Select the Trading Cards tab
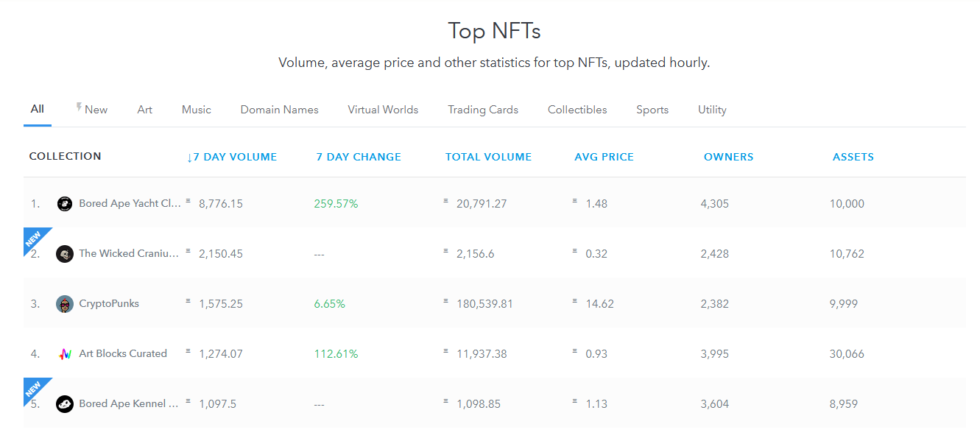The height and width of the screenshot is (438, 980). 483,110
